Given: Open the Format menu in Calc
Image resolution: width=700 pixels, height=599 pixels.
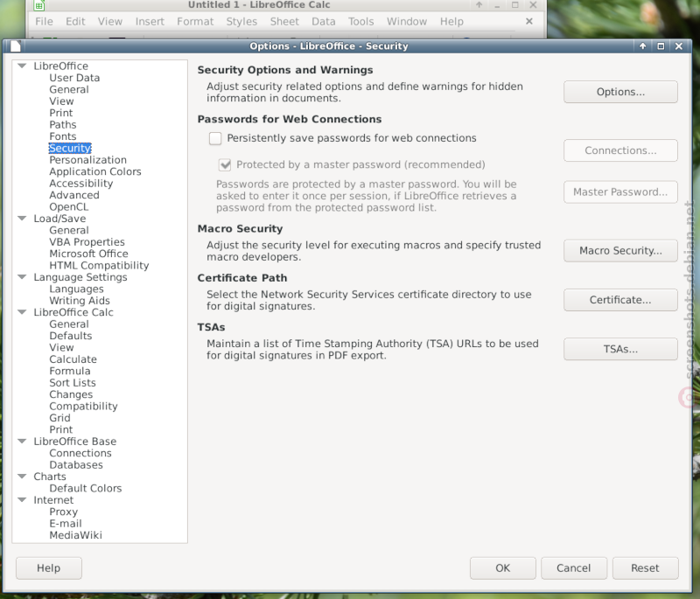Looking at the screenshot, I should click(x=195, y=21).
